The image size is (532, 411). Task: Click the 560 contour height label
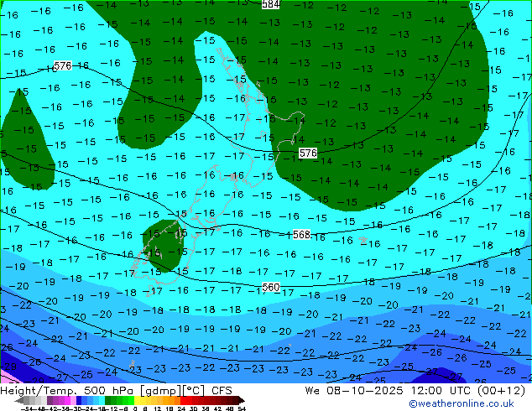[x=271, y=287]
